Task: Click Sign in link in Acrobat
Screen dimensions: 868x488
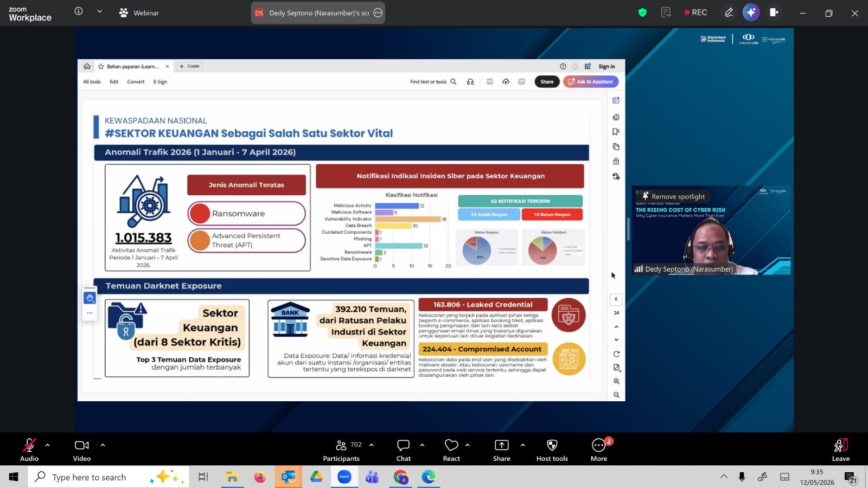Action: coord(607,67)
